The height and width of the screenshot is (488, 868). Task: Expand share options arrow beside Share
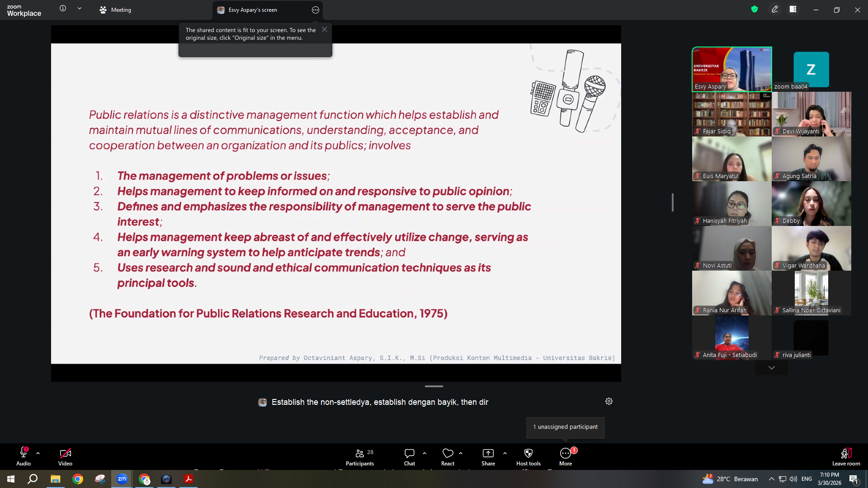(505, 453)
